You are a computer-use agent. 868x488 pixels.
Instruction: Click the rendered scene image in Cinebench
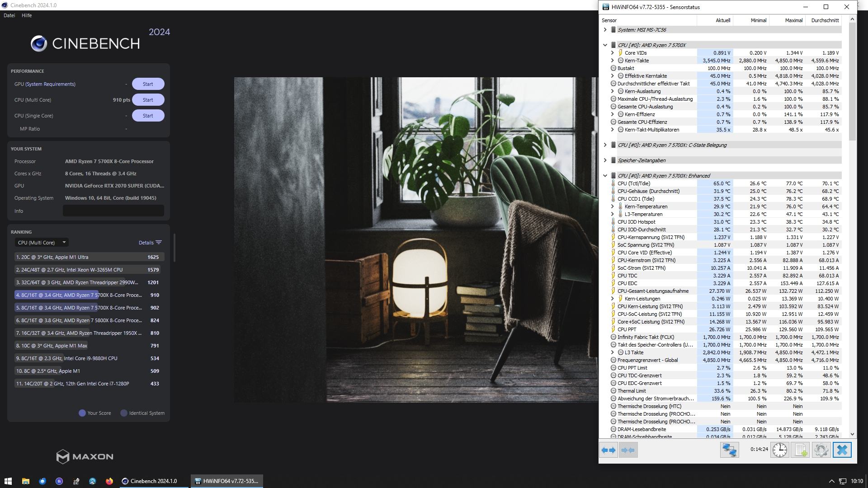pos(416,239)
